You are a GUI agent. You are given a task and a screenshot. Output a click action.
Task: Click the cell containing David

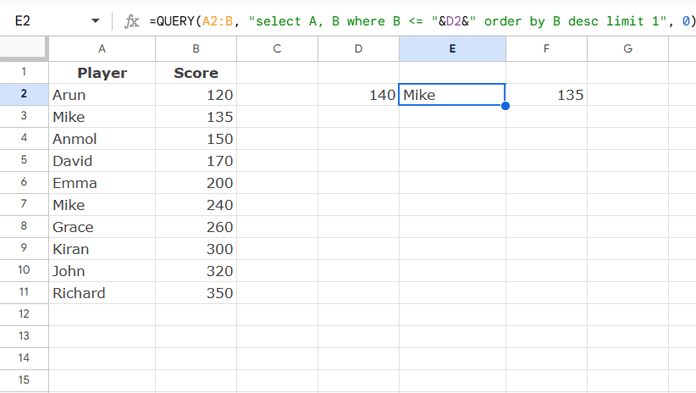click(102, 160)
